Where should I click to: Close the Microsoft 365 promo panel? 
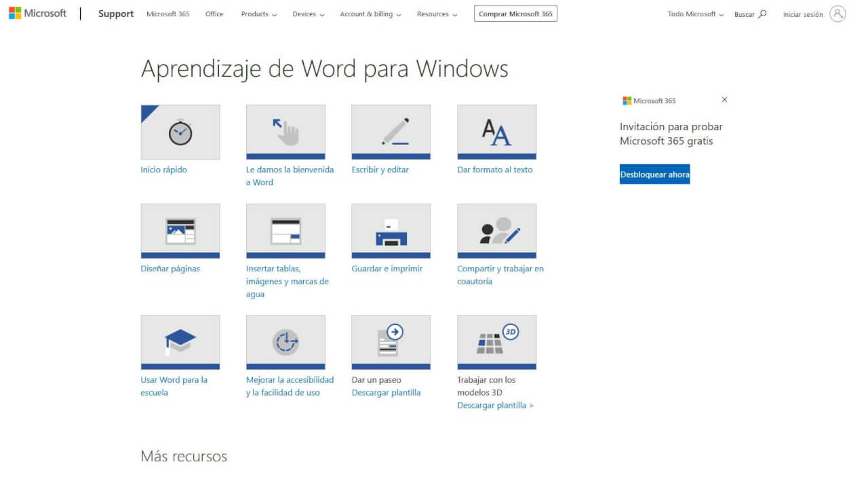[x=724, y=100]
